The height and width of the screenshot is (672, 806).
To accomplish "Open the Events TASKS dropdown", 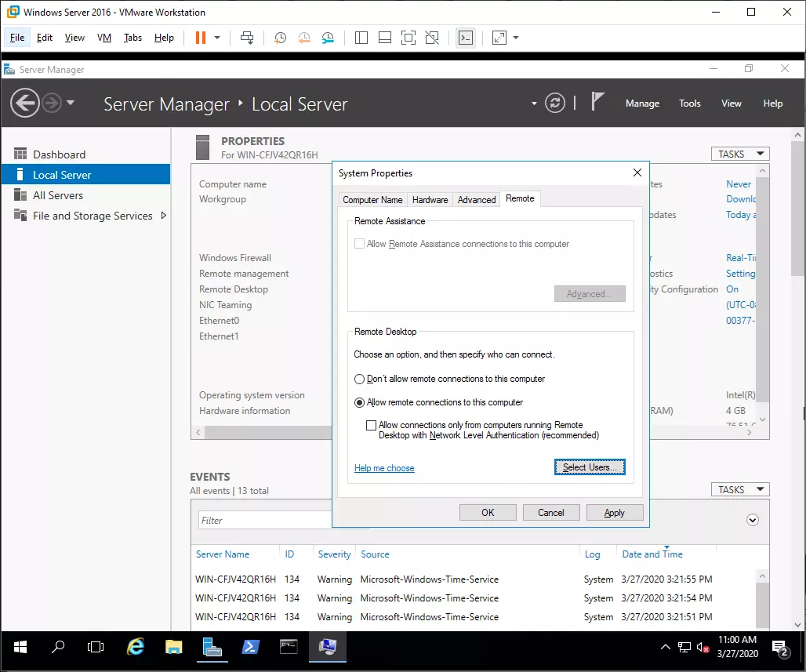I will [x=739, y=489].
